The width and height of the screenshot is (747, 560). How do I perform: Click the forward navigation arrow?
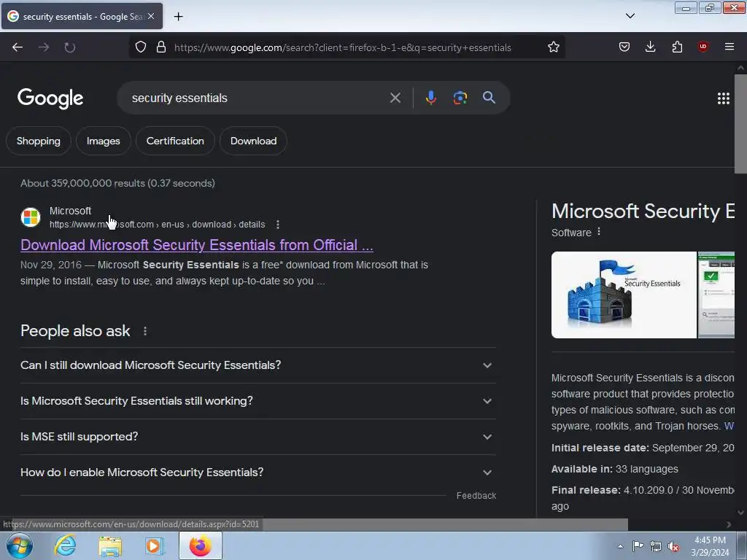pyautogui.click(x=44, y=47)
